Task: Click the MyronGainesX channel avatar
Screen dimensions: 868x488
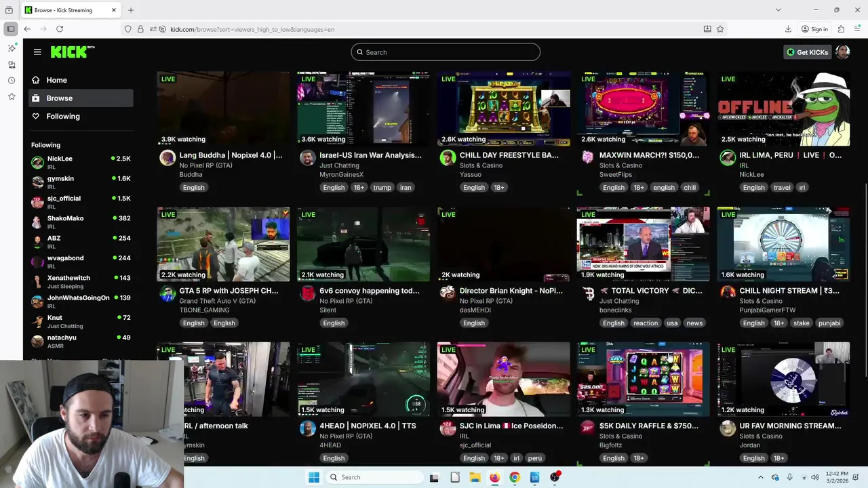Action: (307, 158)
